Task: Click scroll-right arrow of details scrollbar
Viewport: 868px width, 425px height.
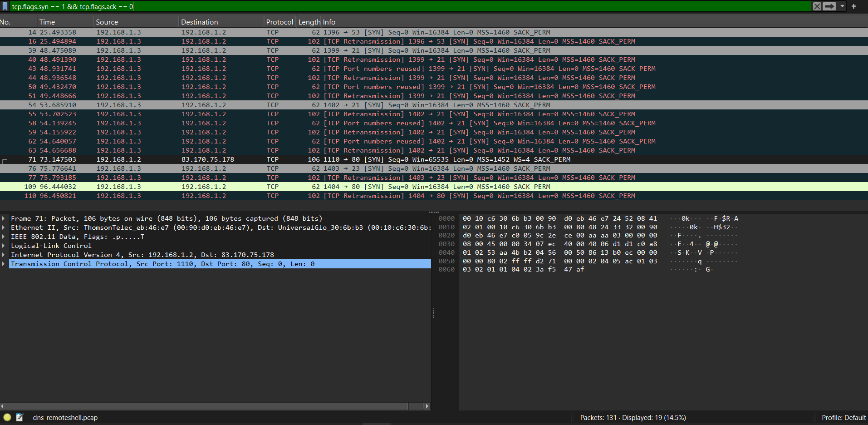Action: [x=427, y=406]
